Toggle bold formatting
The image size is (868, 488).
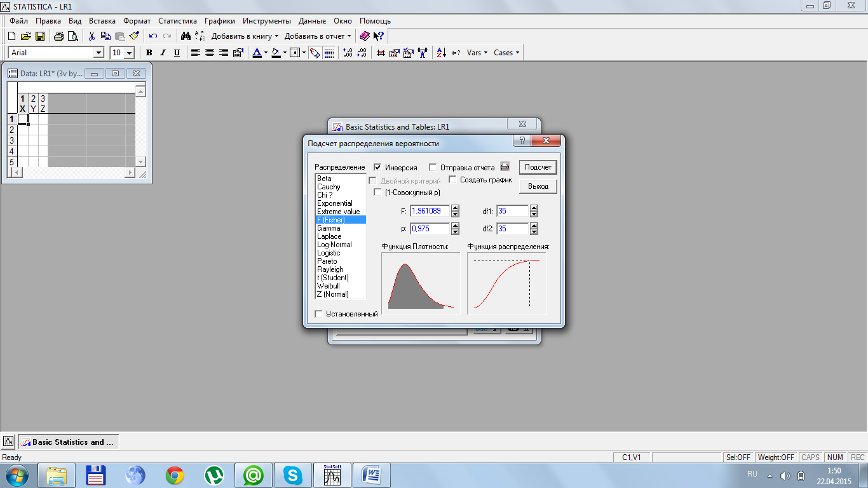[149, 53]
